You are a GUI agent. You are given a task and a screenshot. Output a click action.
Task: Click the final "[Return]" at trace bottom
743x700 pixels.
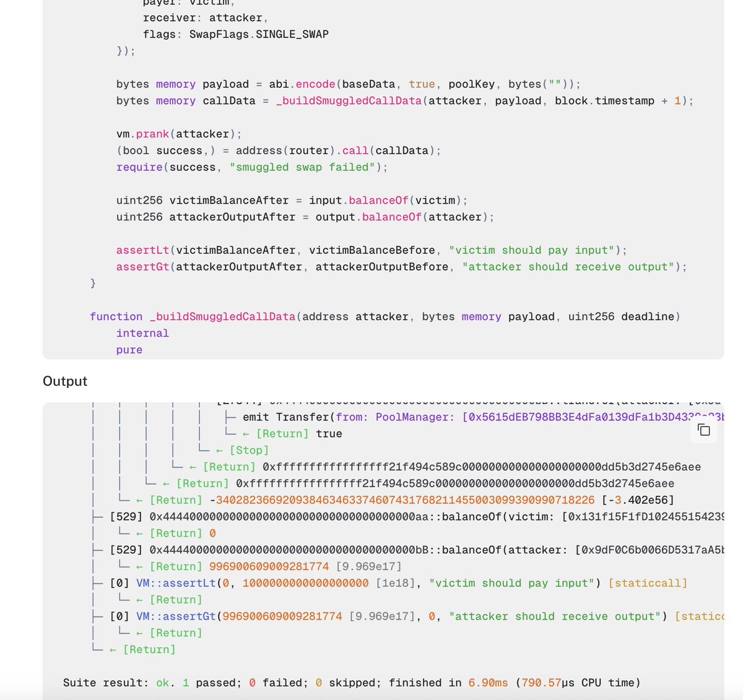tap(134, 649)
